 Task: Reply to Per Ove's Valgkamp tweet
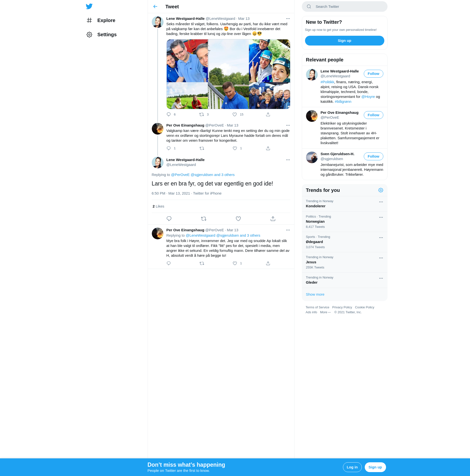coord(169,148)
